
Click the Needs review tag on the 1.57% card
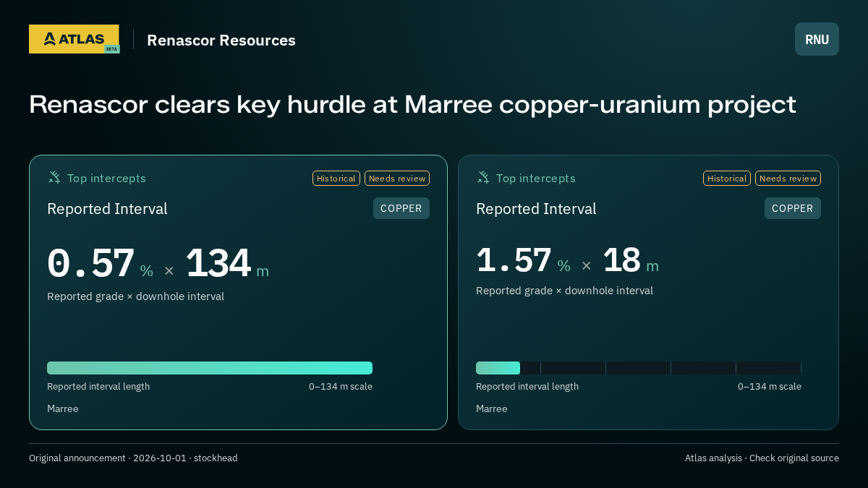tap(788, 178)
